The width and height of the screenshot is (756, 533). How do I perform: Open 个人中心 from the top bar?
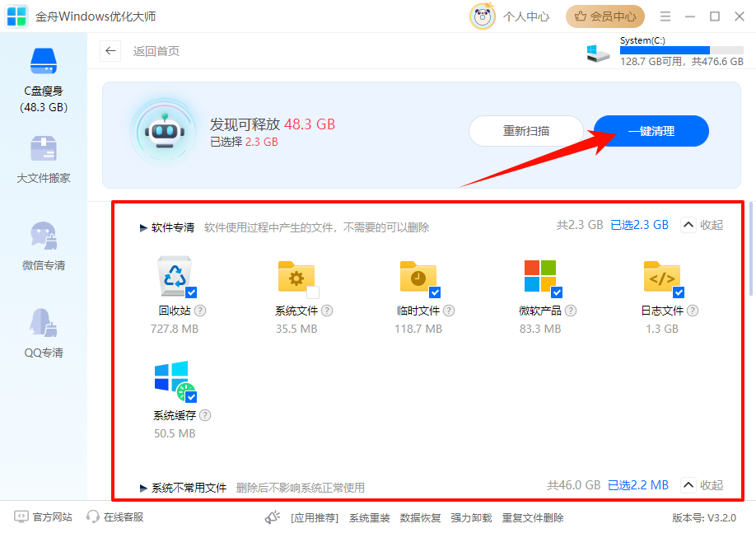(526, 16)
